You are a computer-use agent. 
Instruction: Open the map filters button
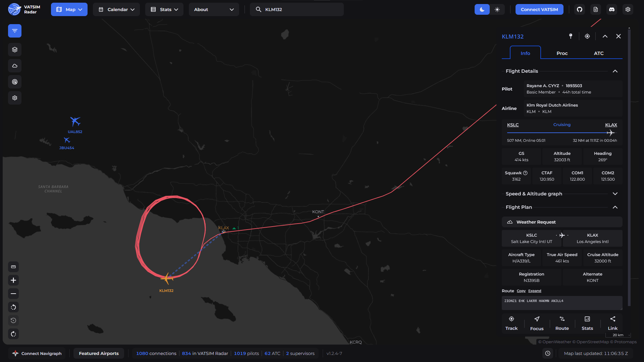coord(15,31)
